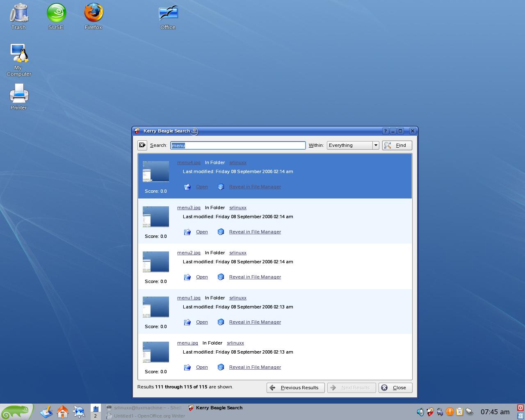Click the clear search field icon
The image size is (525, 420).
(142, 145)
